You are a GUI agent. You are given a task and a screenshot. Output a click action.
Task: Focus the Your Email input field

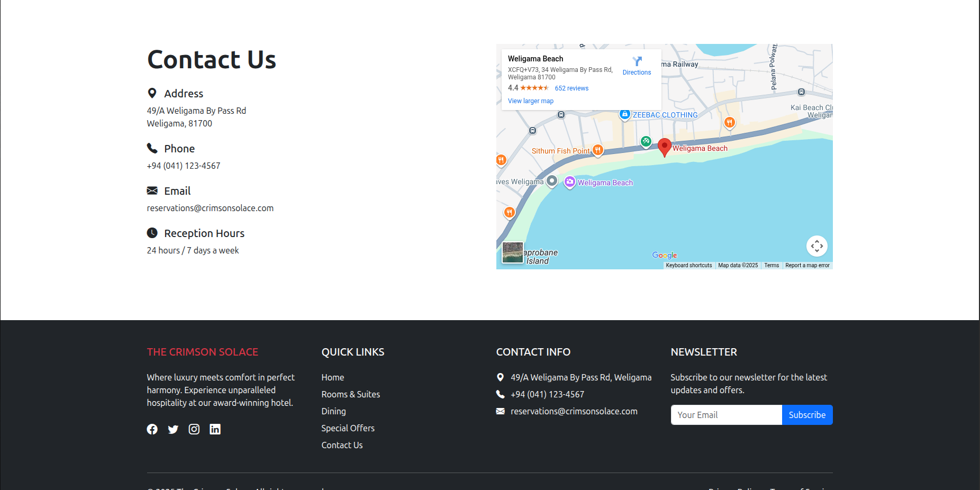click(x=726, y=415)
